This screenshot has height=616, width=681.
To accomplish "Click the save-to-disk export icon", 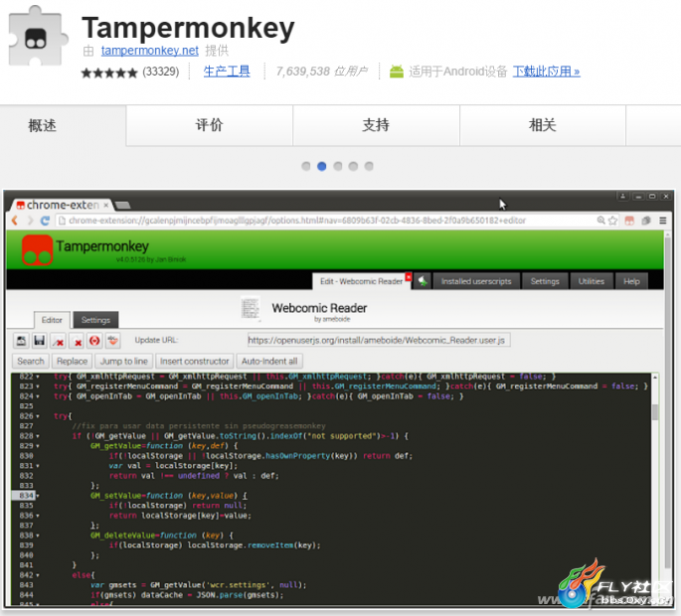I will pyautogui.click(x=21, y=341).
